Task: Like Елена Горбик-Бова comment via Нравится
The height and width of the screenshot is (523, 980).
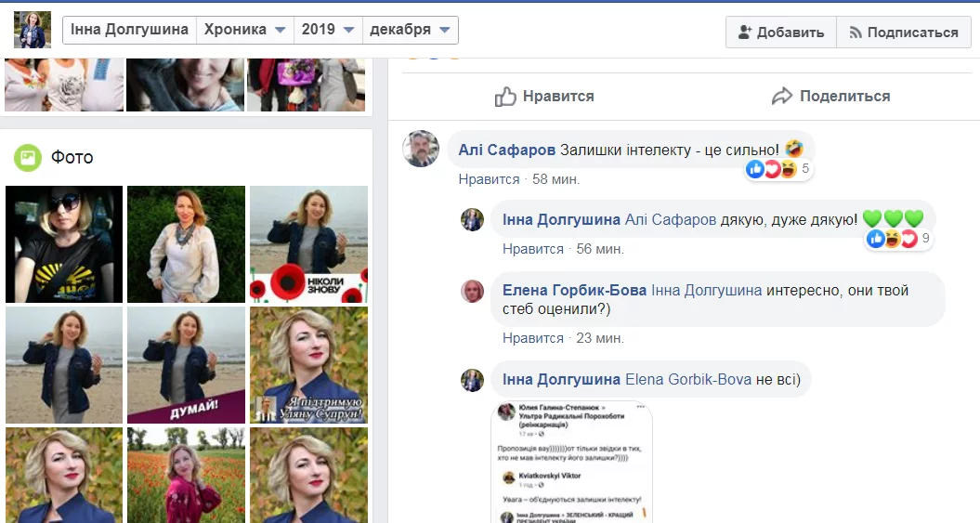Action: (x=533, y=339)
